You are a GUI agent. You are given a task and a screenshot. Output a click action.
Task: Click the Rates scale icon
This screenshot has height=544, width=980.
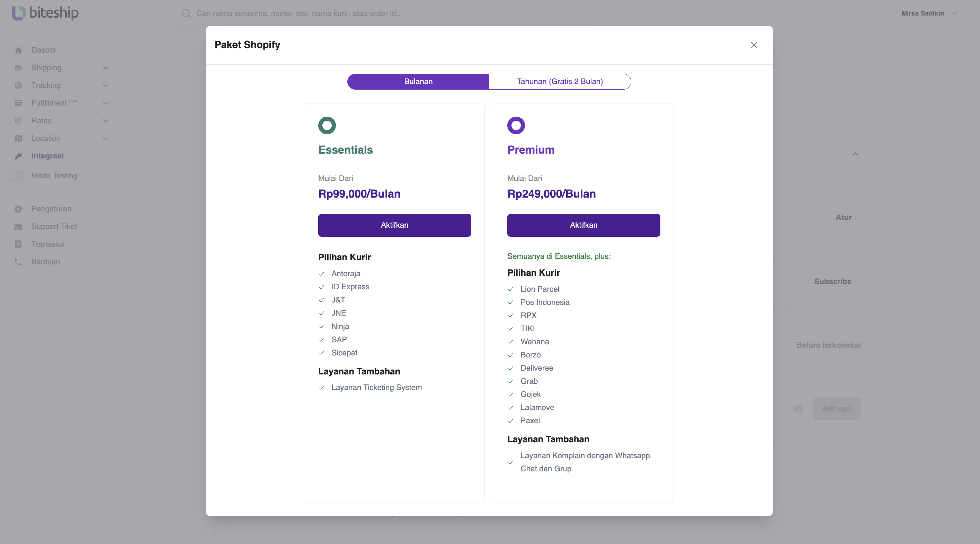point(18,120)
